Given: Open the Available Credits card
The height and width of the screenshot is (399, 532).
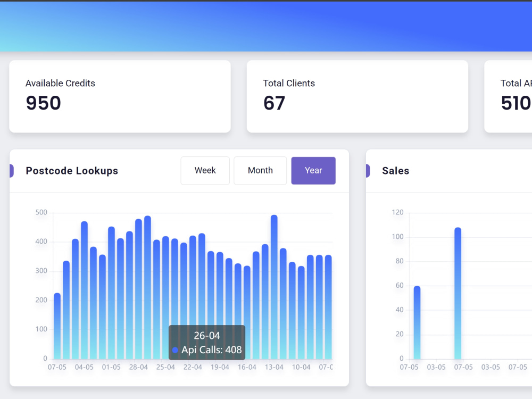Looking at the screenshot, I should tap(120, 96).
